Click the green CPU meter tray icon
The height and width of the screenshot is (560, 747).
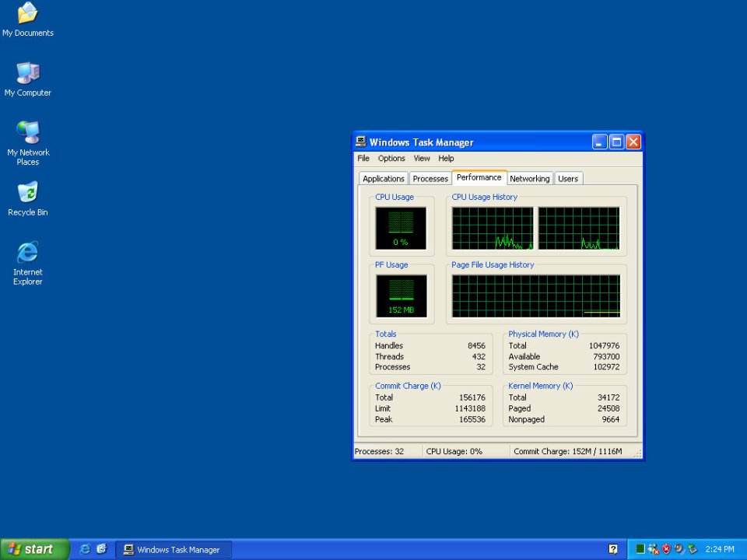click(640, 549)
